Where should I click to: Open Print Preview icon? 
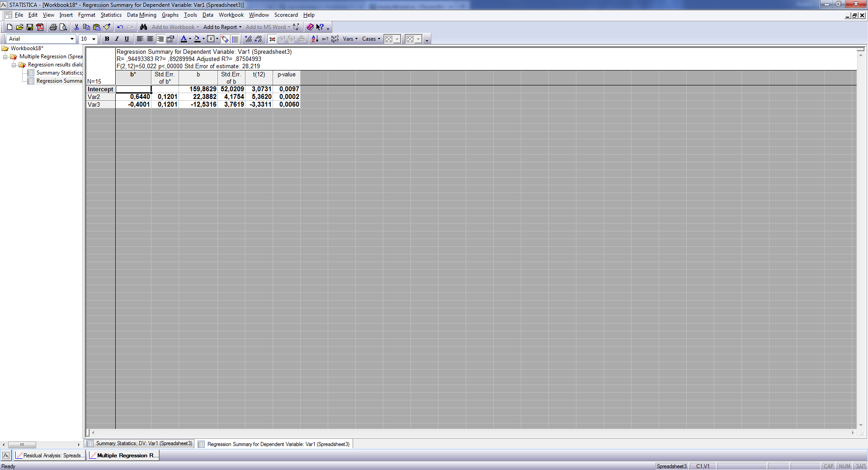coord(63,27)
